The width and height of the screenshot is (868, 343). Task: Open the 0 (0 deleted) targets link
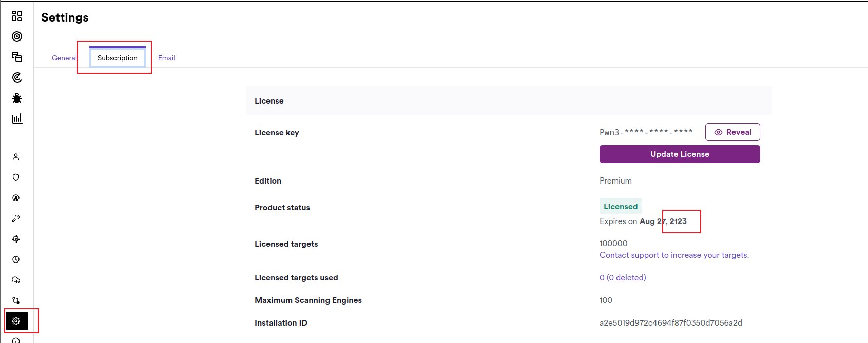623,278
